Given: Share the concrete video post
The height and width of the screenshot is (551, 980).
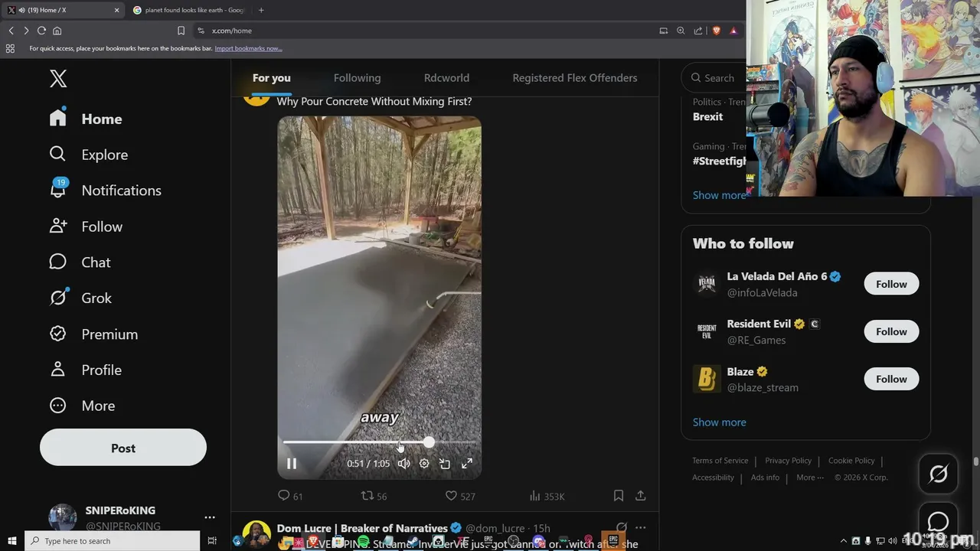Looking at the screenshot, I should [641, 496].
